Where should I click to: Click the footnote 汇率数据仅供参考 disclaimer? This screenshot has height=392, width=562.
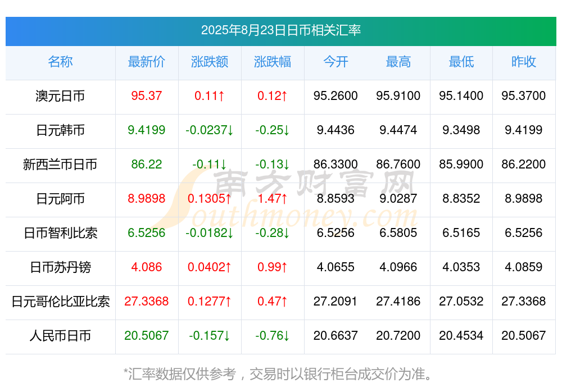click(x=278, y=374)
